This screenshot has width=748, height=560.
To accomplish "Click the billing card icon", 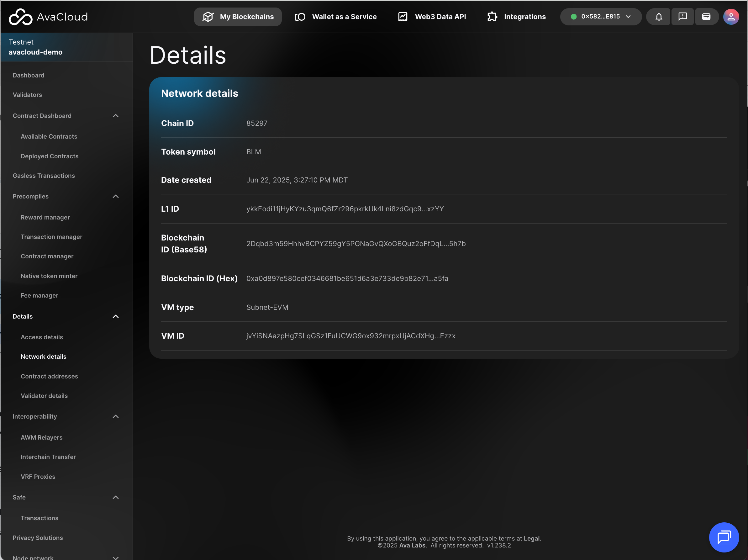I will [706, 17].
